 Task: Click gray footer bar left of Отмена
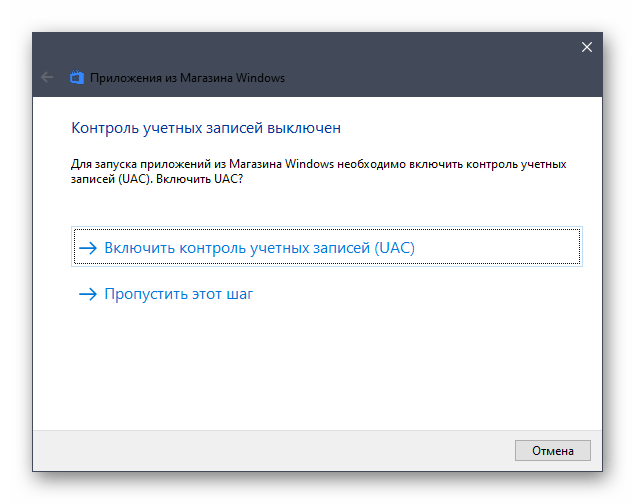[270, 449]
